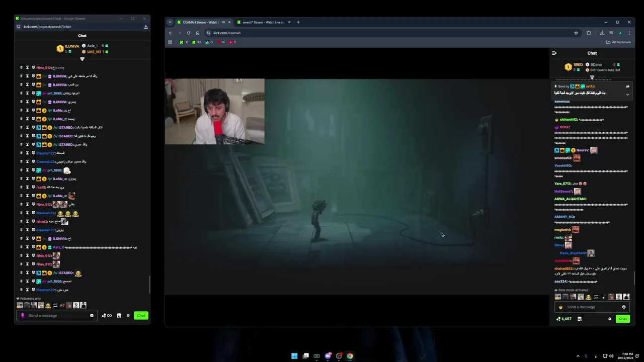Click the 4,457 channel points balance
Screen dimensions: 644x362
pyautogui.click(x=564, y=319)
